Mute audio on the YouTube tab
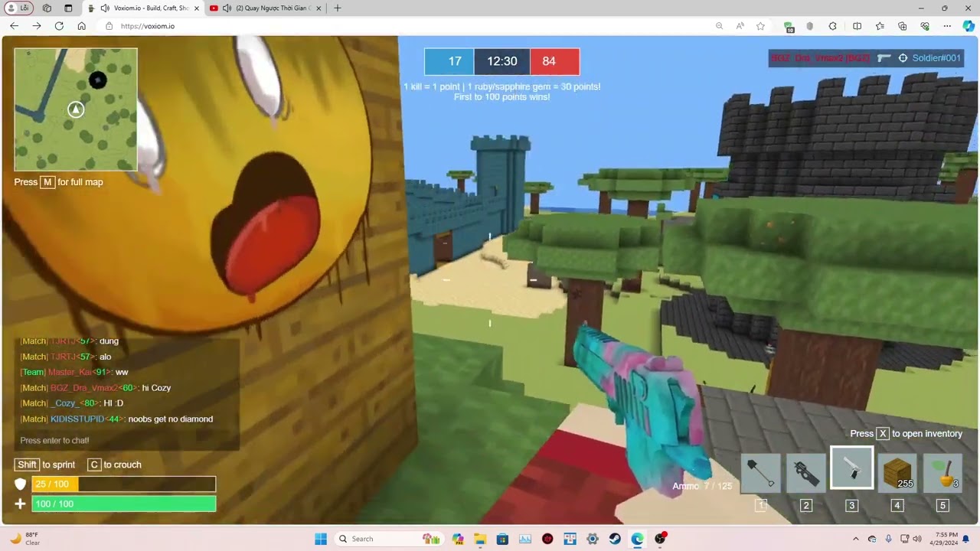Viewport: 980px width, 551px height. coord(227,8)
